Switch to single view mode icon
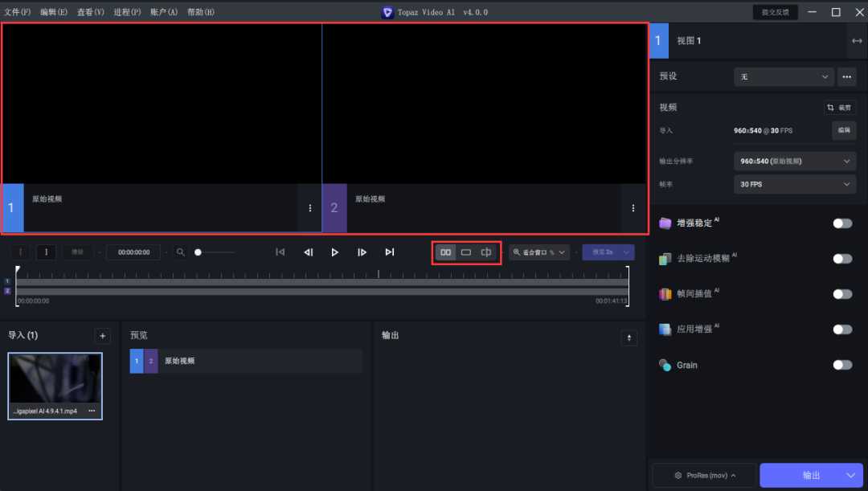 [466, 252]
